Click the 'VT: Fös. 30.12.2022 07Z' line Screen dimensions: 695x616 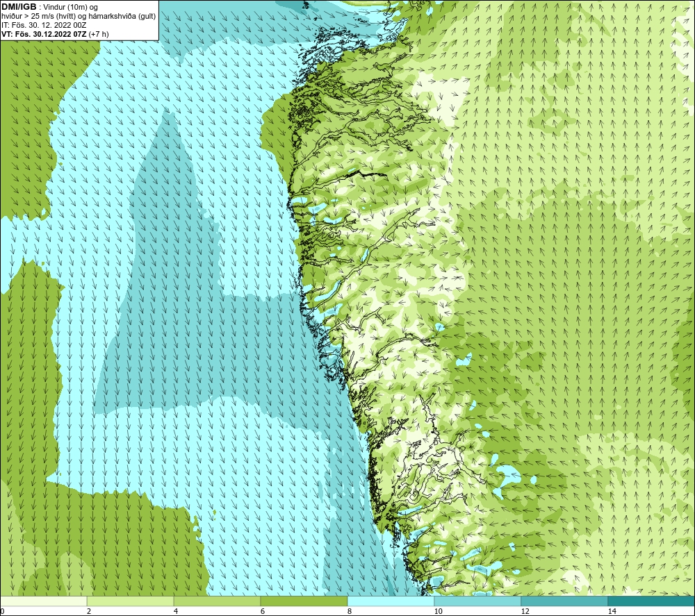[44, 34]
